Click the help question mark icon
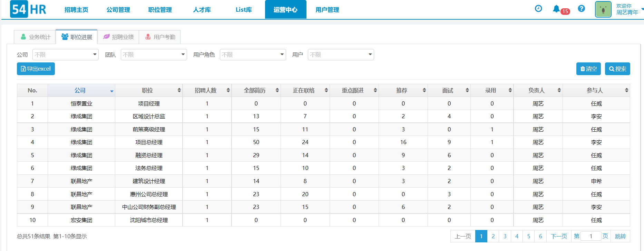The image size is (644, 251). 582,9
